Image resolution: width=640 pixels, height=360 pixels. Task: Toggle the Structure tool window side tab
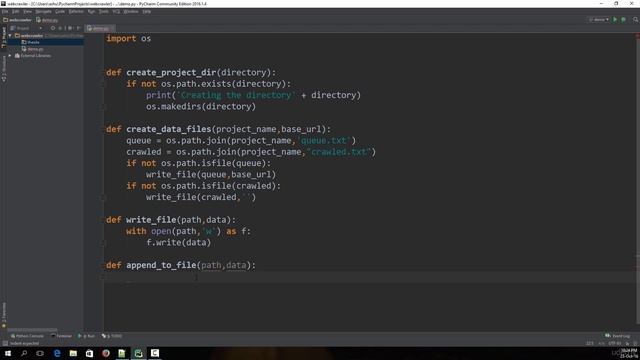[x=4, y=69]
